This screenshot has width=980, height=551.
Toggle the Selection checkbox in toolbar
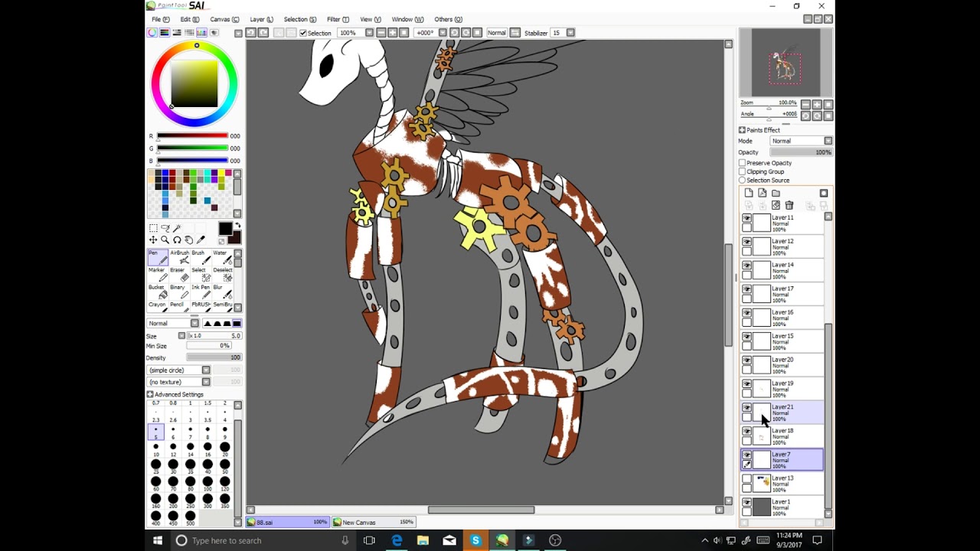click(303, 33)
